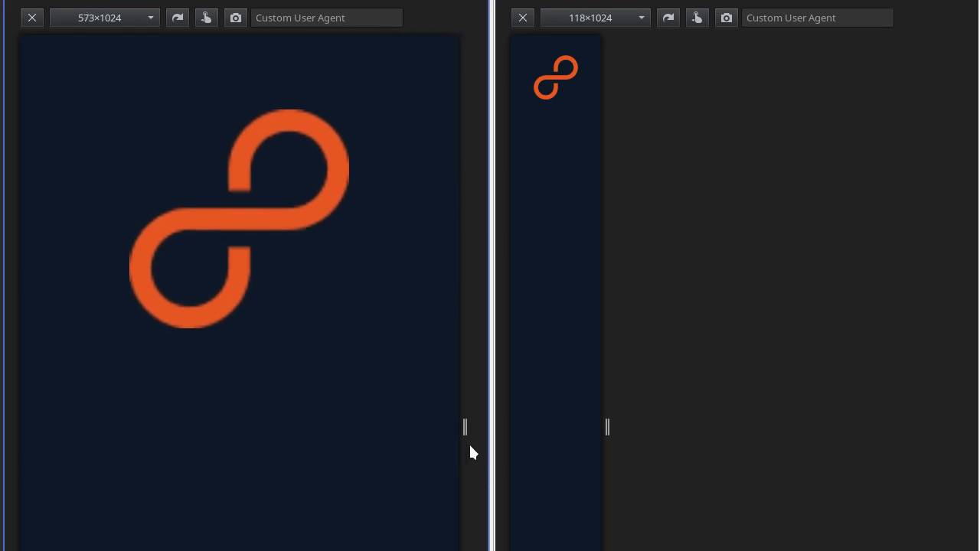Focus Custom User Agent field in 573×1024 view
980x551 pixels.
327,18
